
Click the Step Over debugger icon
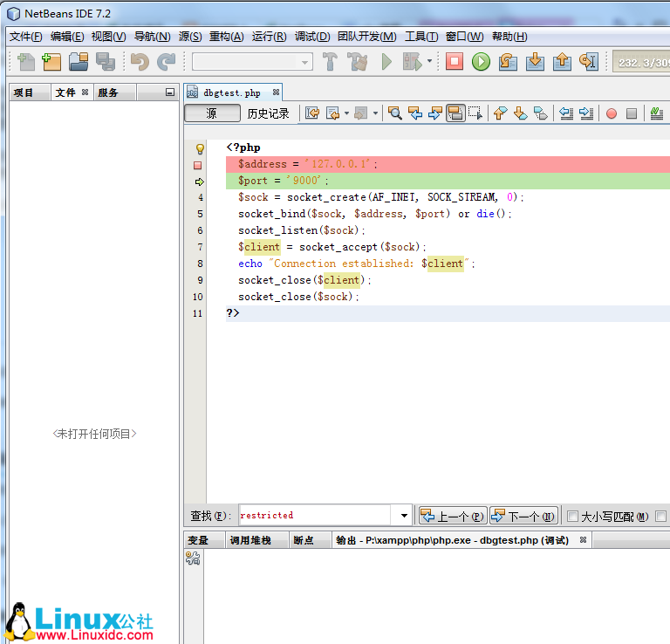point(508,62)
